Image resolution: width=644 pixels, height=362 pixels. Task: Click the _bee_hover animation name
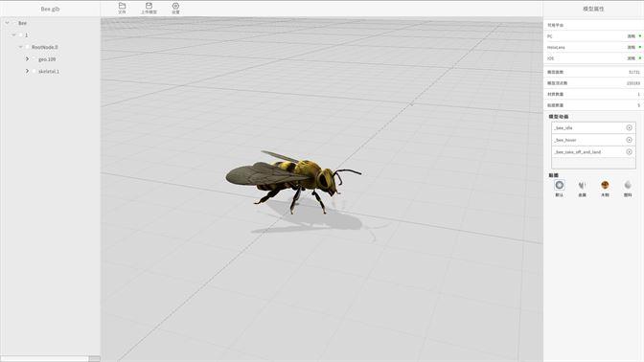[x=565, y=140]
